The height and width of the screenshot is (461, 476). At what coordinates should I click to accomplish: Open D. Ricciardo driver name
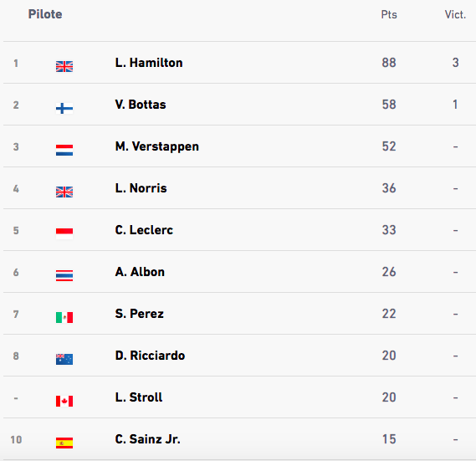(x=150, y=356)
